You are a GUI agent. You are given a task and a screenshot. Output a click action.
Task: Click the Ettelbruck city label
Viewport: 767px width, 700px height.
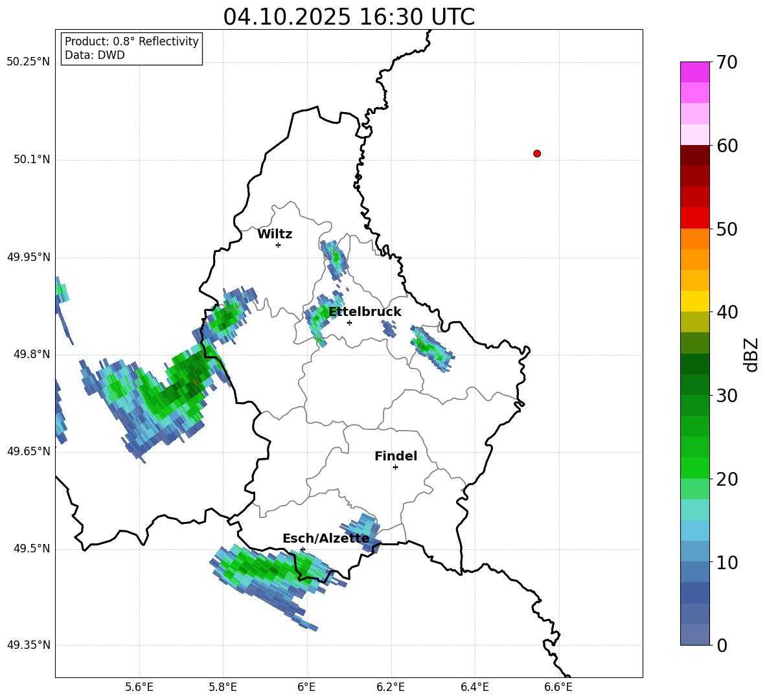(365, 312)
